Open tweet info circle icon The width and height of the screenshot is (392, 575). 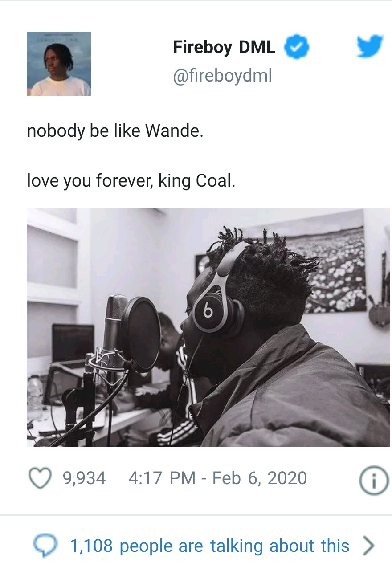pos(373,480)
